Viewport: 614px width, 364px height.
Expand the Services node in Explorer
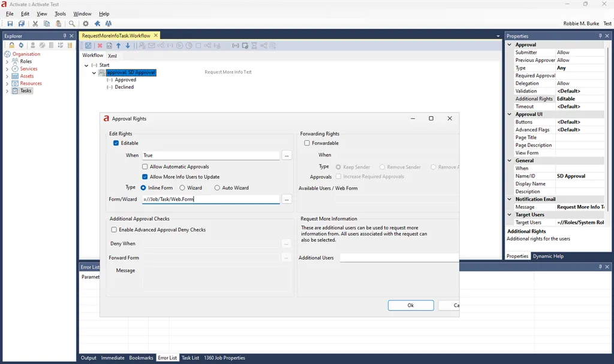pos(7,69)
